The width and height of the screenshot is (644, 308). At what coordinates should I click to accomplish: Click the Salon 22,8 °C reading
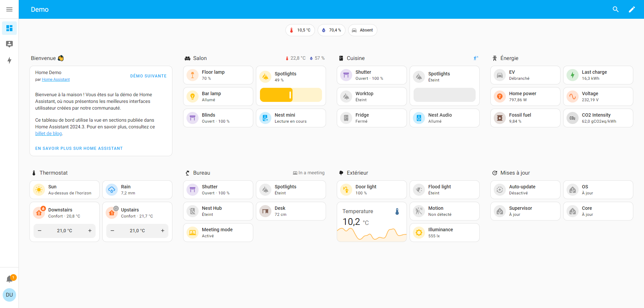[x=296, y=58]
